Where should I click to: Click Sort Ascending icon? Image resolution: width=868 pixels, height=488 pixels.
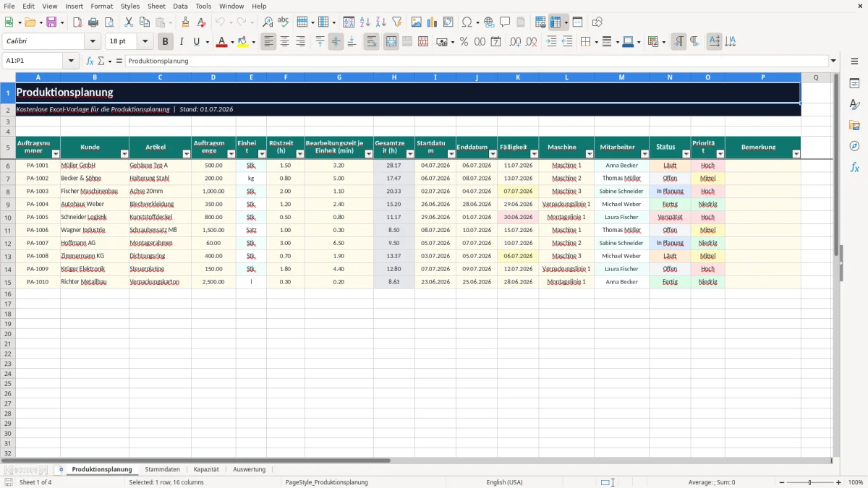[x=365, y=22]
